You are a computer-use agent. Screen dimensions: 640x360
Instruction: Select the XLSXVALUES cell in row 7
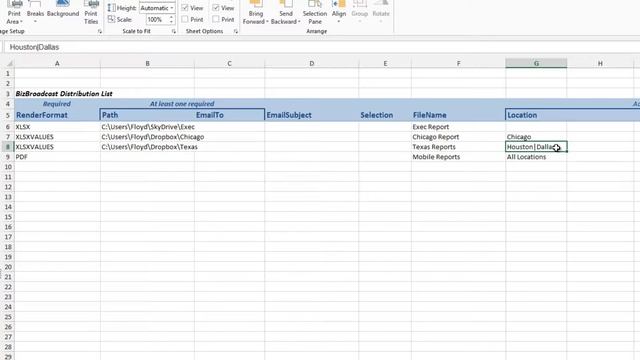(x=57, y=137)
